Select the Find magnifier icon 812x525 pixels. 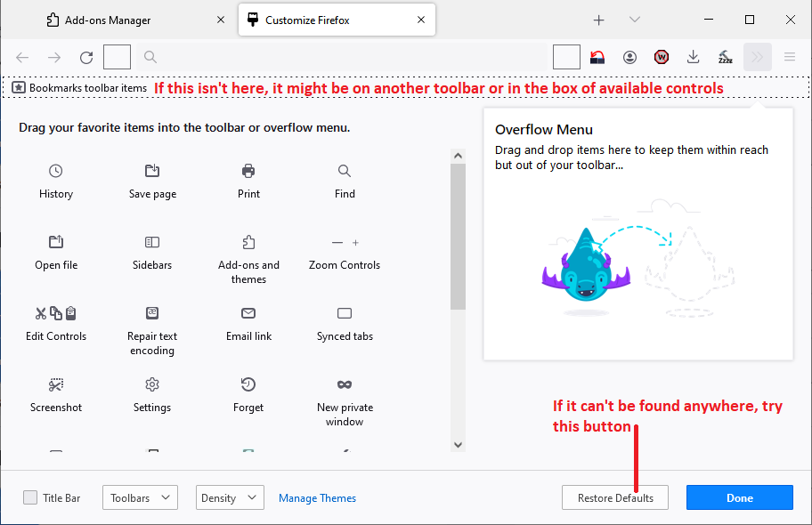pyautogui.click(x=345, y=171)
